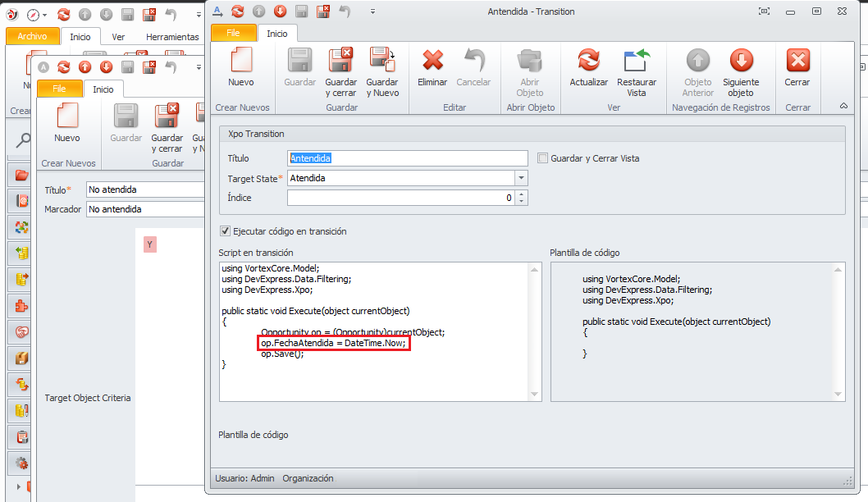Switch to the Herramientas tab
The width and height of the screenshot is (868, 502).
pos(172,37)
